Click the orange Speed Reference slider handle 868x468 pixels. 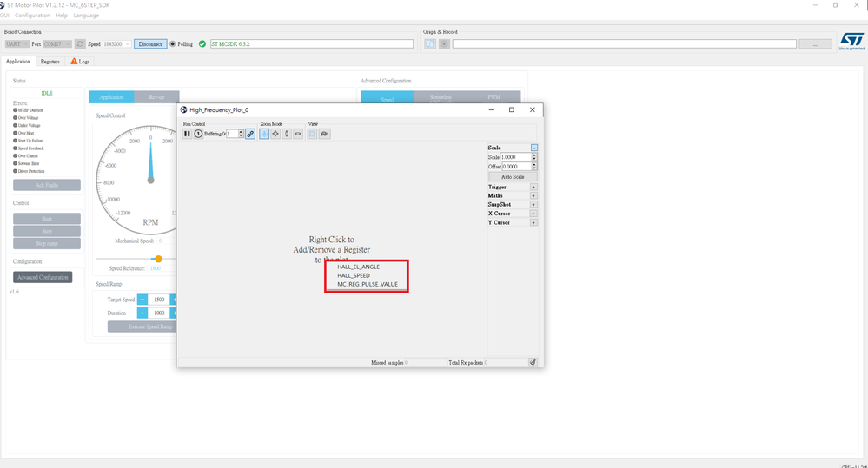pyautogui.click(x=158, y=259)
